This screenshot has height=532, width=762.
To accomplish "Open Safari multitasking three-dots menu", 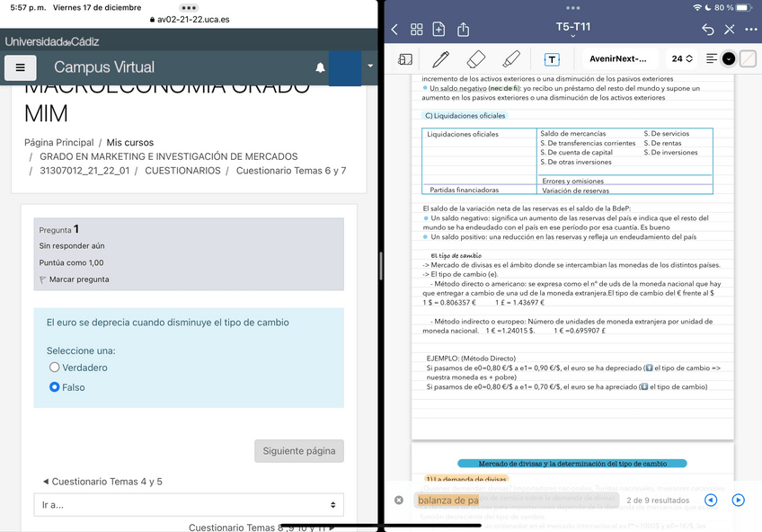I will (x=188, y=8).
